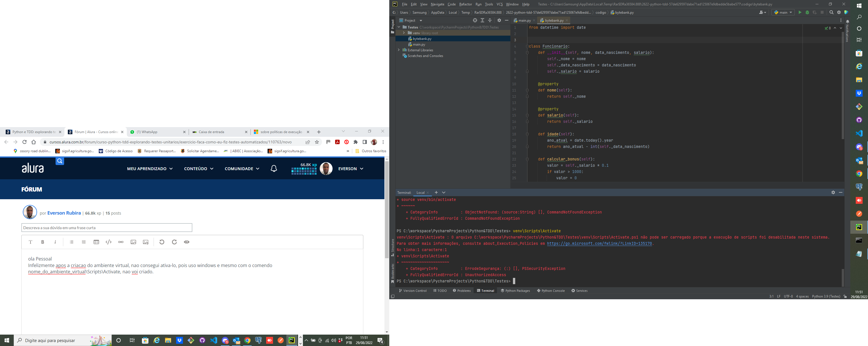Viewport: 868px width, 346px height.
Task: Click the alura logo
Action: point(33,168)
